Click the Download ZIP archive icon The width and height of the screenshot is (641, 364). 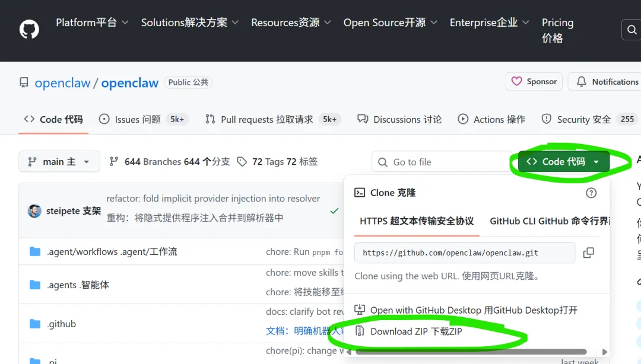[360, 331]
